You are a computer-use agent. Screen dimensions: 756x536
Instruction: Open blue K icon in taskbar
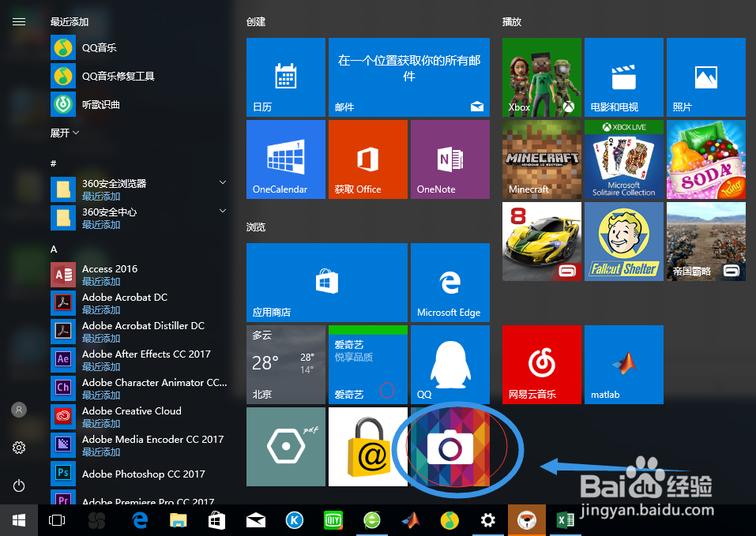[294, 520]
